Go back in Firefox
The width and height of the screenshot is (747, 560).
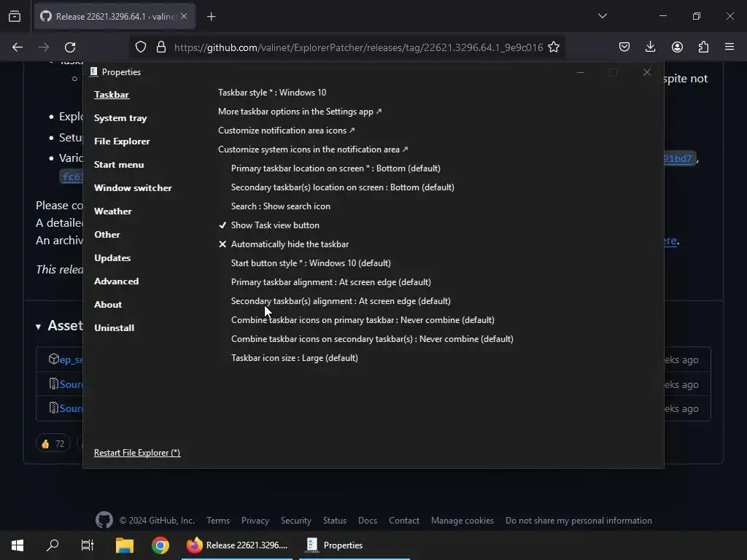(x=18, y=47)
